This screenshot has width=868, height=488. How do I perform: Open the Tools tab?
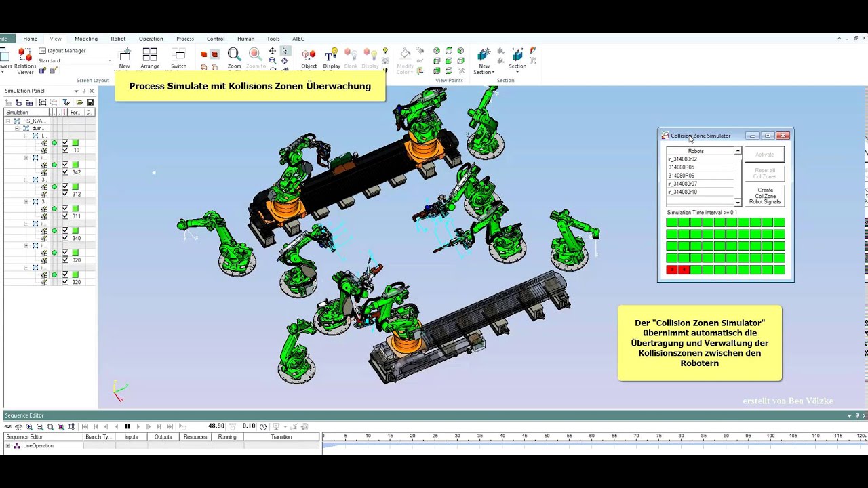(x=273, y=39)
